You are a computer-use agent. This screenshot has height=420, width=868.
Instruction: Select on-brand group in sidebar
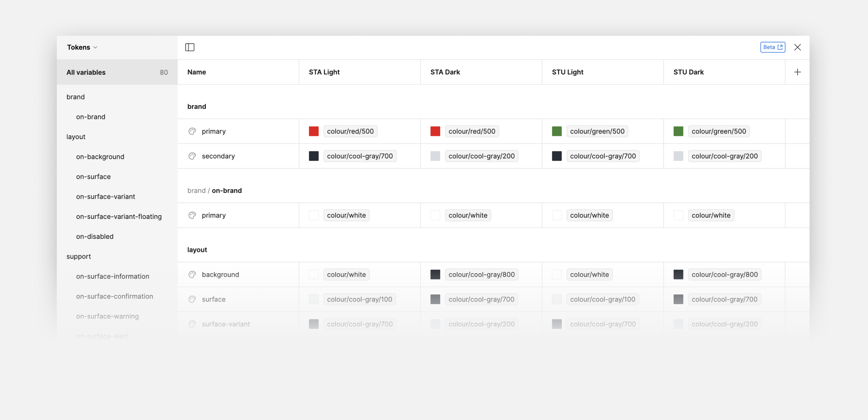click(x=91, y=116)
